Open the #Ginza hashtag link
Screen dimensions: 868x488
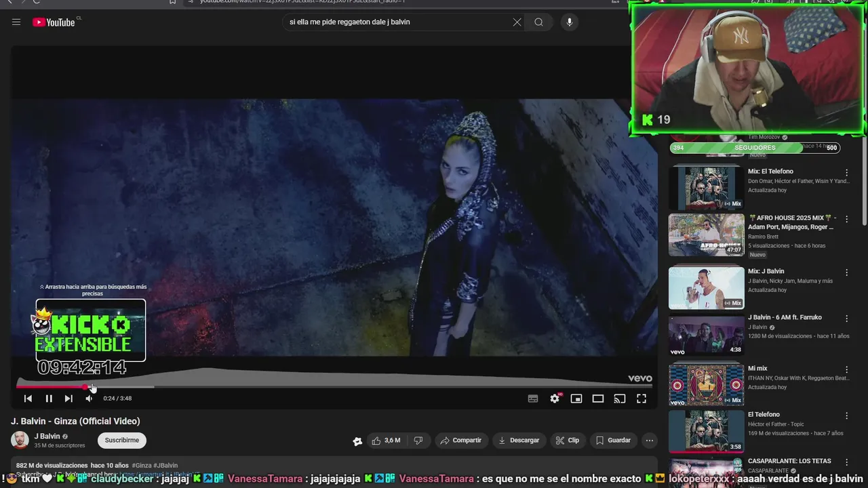pos(142,466)
